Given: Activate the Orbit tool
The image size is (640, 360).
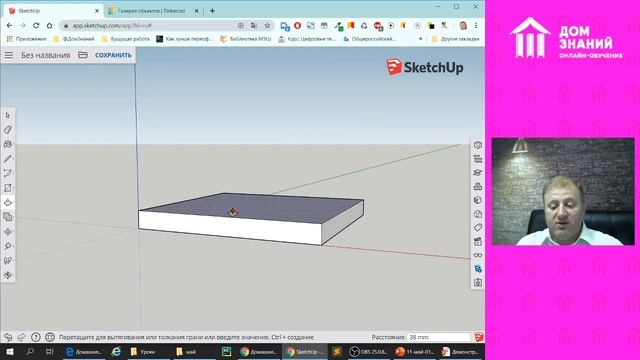Looking at the screenshot, I should pos(8,275).
